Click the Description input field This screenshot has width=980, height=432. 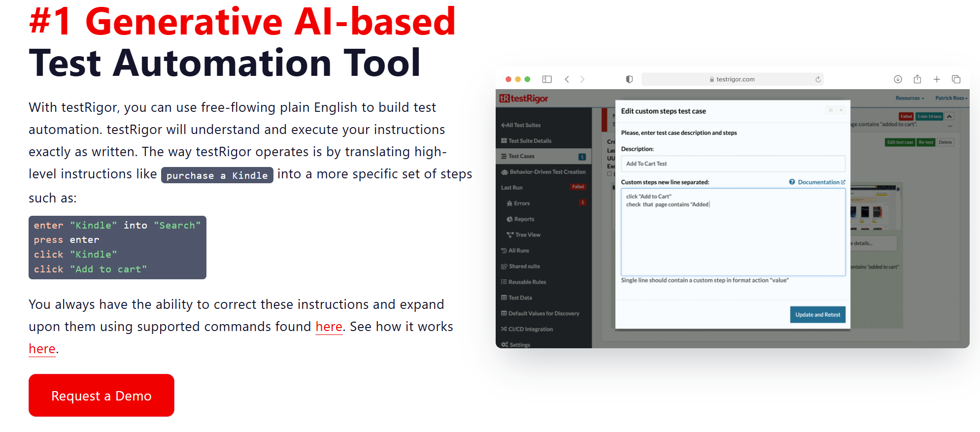coord(733,164)
